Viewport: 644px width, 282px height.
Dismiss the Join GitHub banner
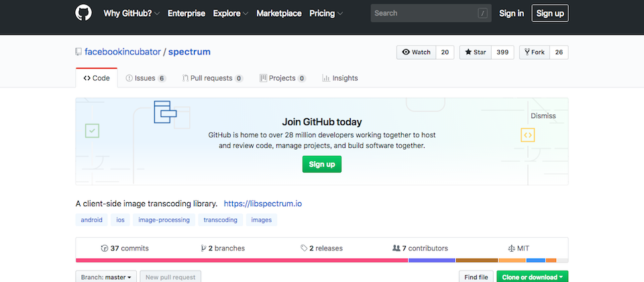pos(543,115)
